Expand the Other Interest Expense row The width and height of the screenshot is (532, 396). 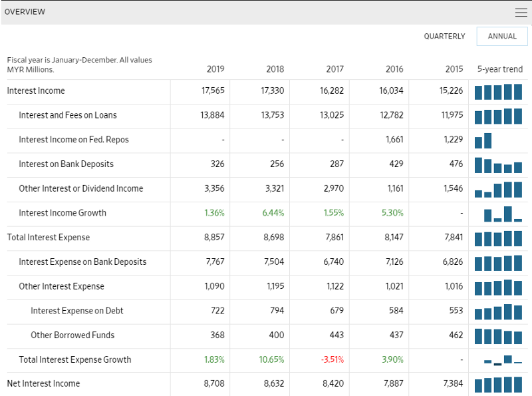(x=61, y=287)
